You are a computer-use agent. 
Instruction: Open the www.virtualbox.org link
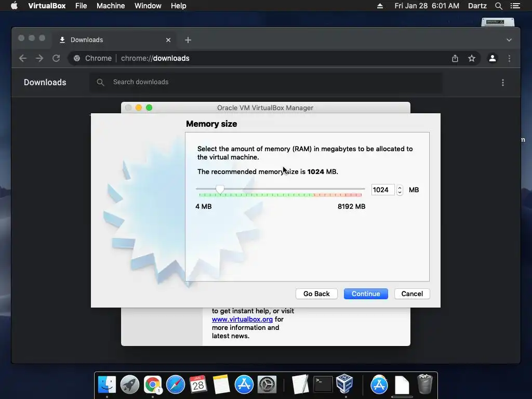(242, 320)
